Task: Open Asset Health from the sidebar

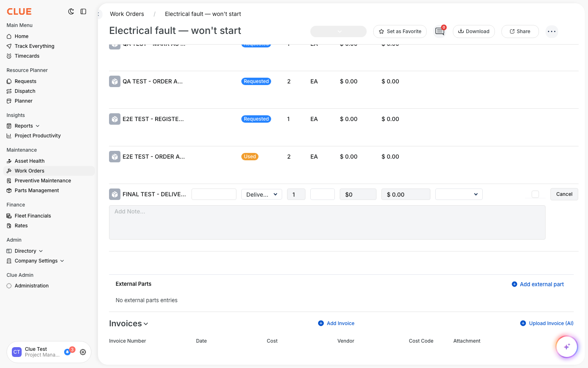Action: [29, 161]
